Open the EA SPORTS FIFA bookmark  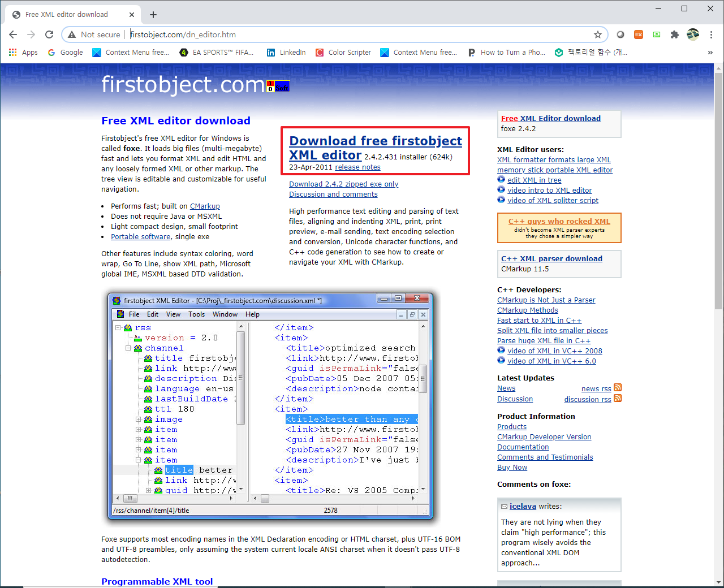pos(216,53)
